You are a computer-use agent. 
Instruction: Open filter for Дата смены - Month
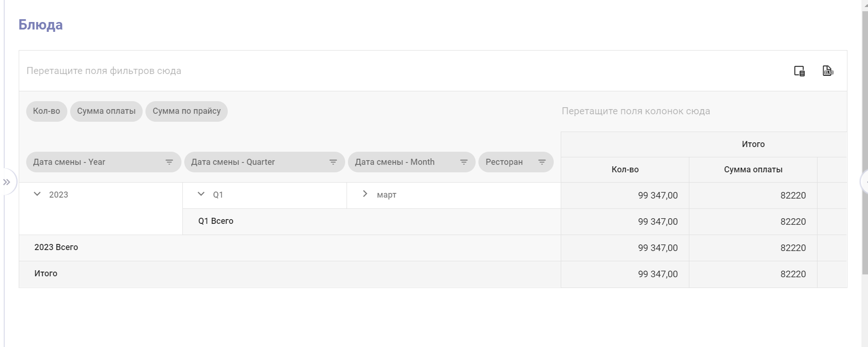[464, 162]
